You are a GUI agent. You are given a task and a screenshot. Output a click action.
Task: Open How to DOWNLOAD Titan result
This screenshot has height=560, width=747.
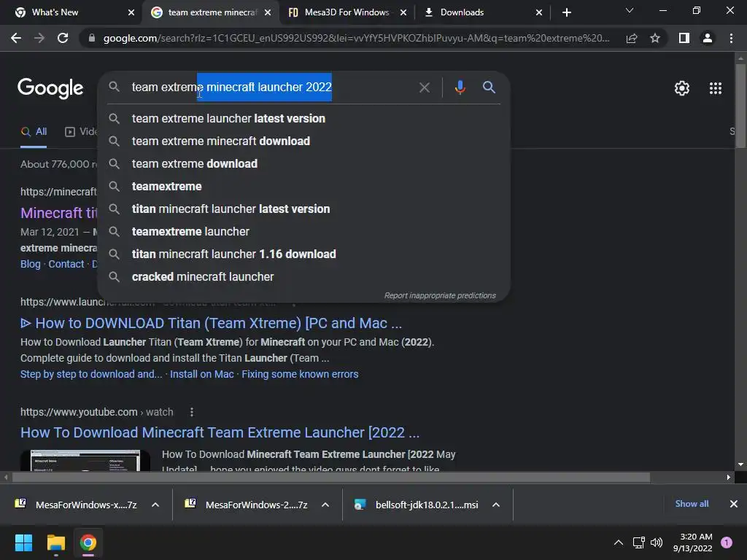[x=211, y=323]
